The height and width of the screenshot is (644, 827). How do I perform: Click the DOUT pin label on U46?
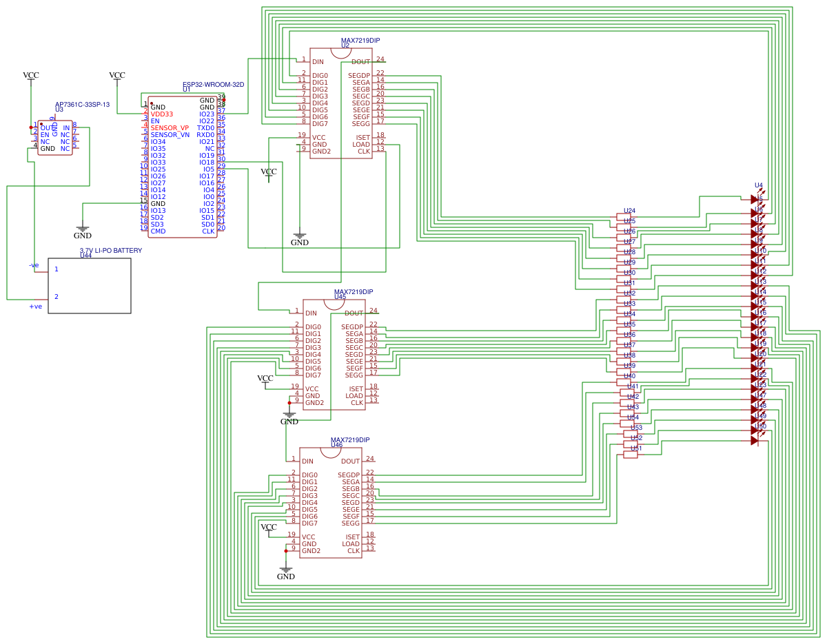[x=350, y=461]
